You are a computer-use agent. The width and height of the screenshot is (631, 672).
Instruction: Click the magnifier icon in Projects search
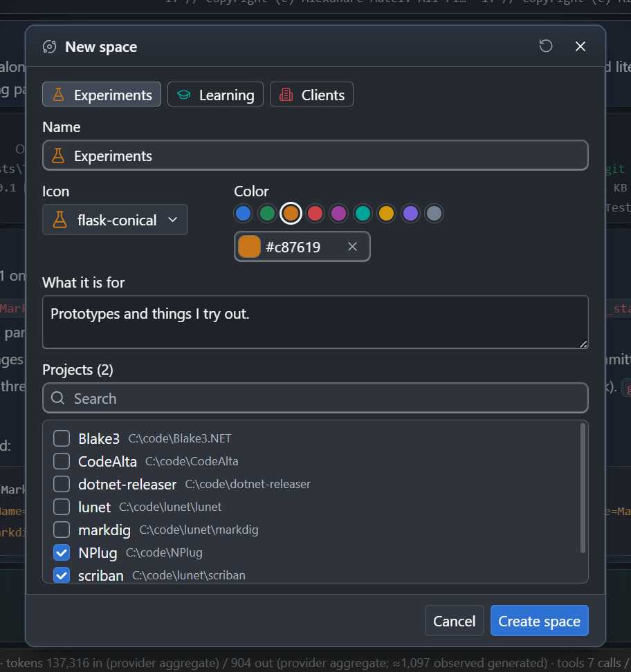point(58,398)
